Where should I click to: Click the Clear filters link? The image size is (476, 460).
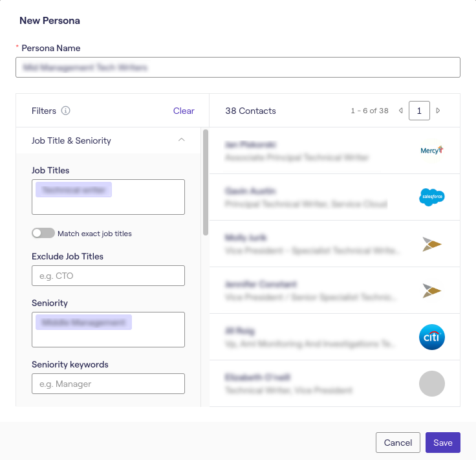[184, 111]
